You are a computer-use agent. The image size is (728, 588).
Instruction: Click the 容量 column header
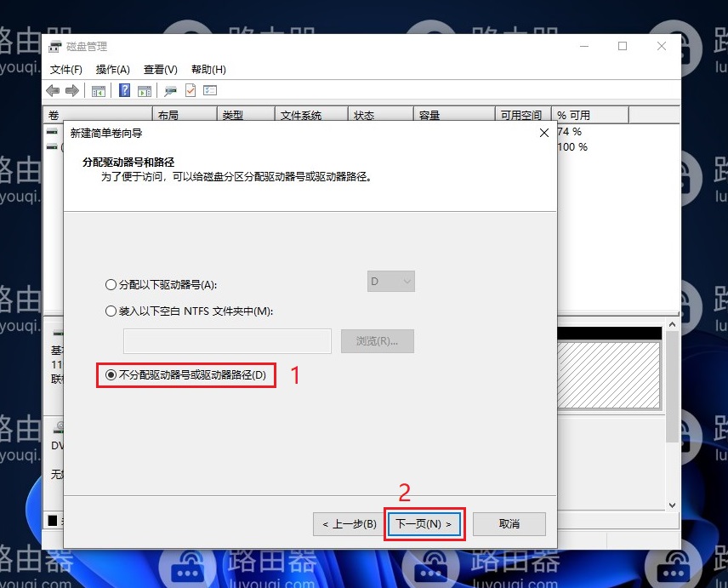pos(454,115)
